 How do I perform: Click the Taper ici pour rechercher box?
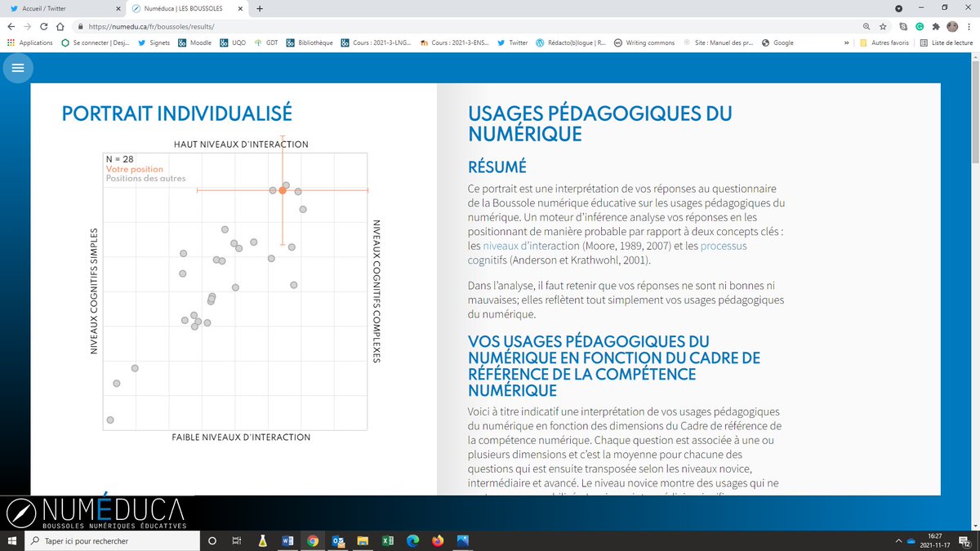pos(113,540)
